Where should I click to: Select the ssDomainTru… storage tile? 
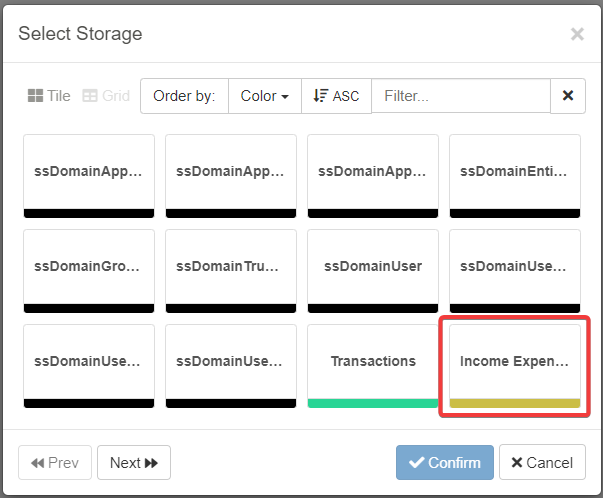231,266
